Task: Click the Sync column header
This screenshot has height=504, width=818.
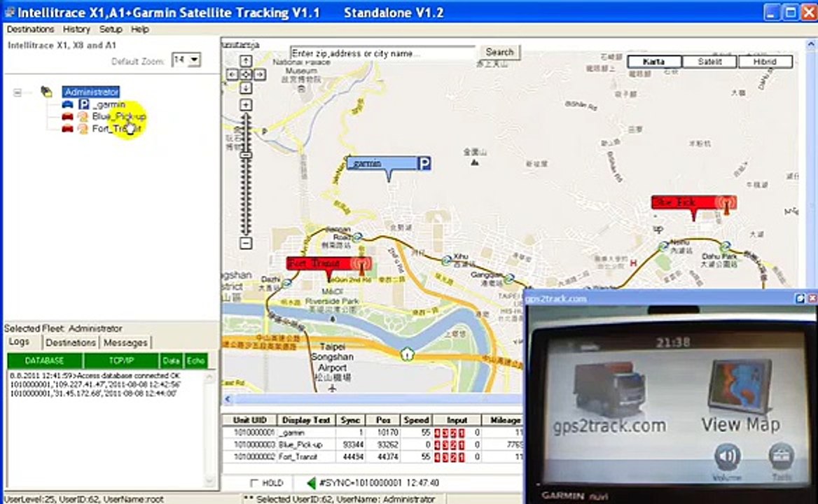Action: point(350,420)
